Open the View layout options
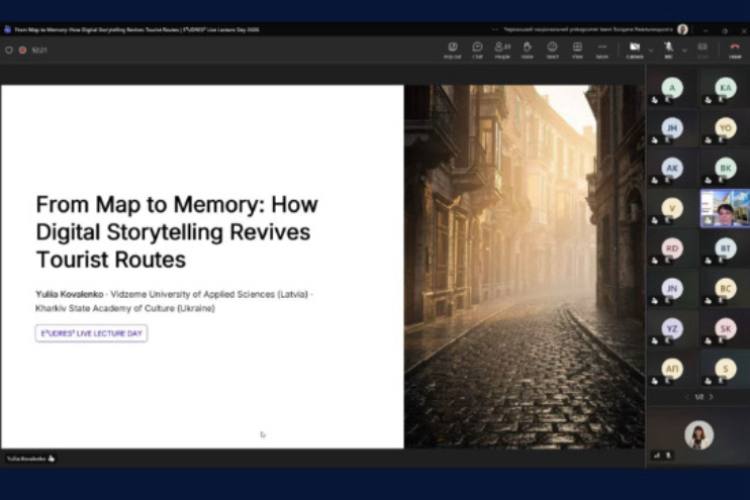Screen dimensions: 750x500 pos(577,48)
